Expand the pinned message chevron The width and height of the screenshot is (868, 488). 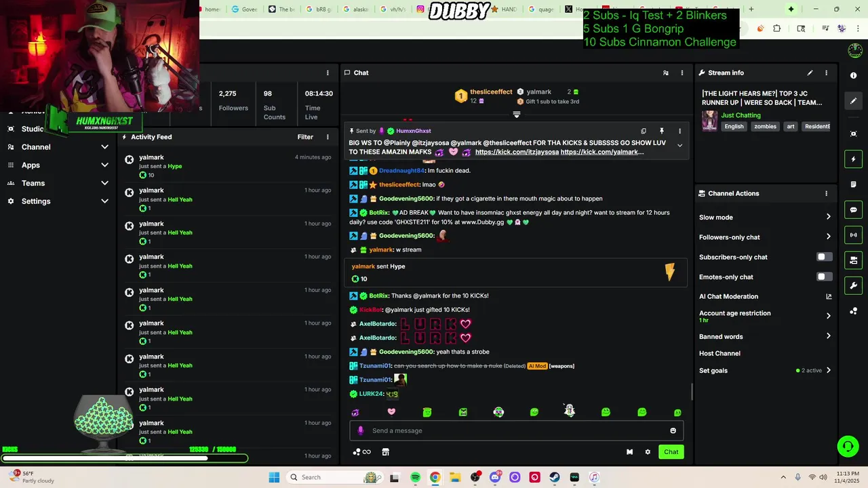pyautogui.click(x=679, y=146)
